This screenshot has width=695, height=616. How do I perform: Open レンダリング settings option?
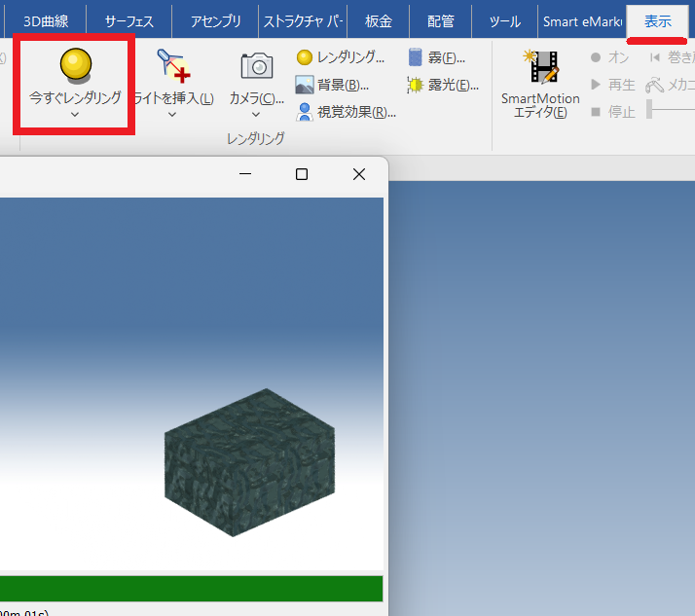tap(341, 57)
